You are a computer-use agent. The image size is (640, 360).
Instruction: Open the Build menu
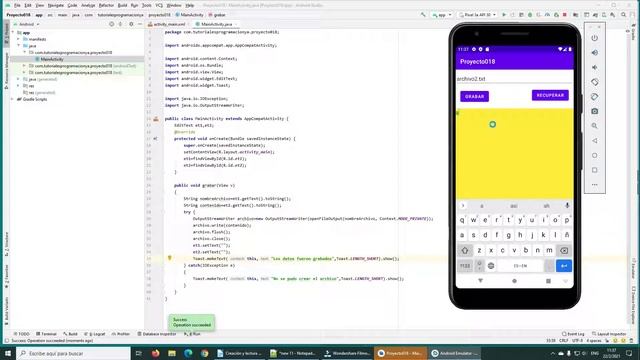122,5
